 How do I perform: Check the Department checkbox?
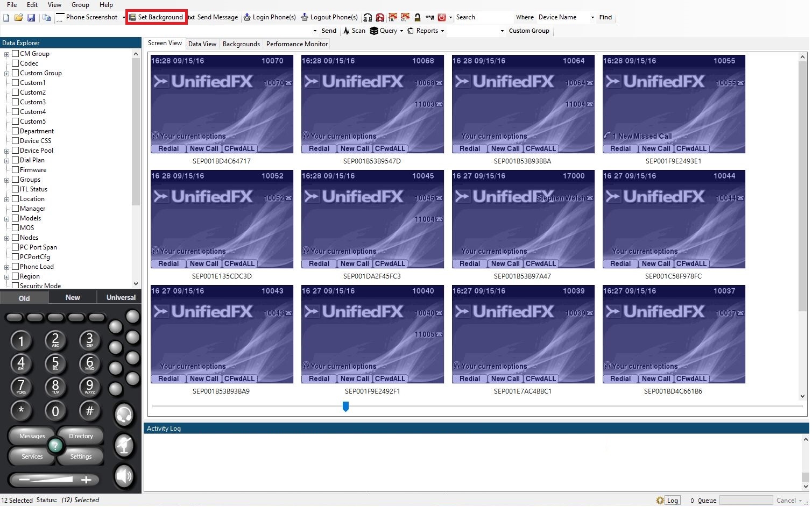16,131
